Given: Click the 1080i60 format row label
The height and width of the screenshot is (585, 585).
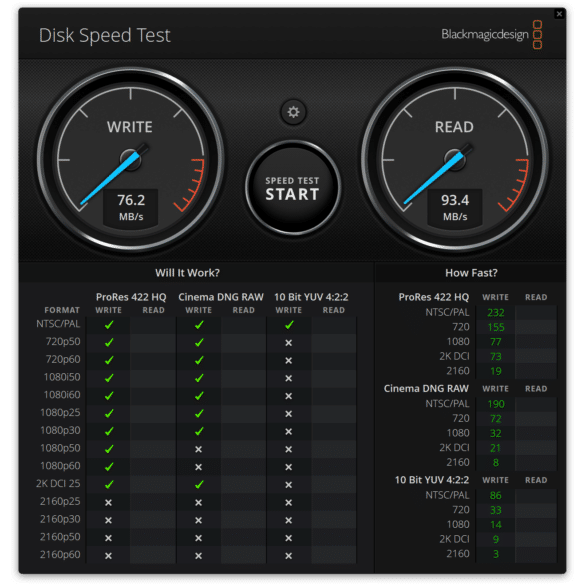Looking at the screenshot, I should pos(62,395).
